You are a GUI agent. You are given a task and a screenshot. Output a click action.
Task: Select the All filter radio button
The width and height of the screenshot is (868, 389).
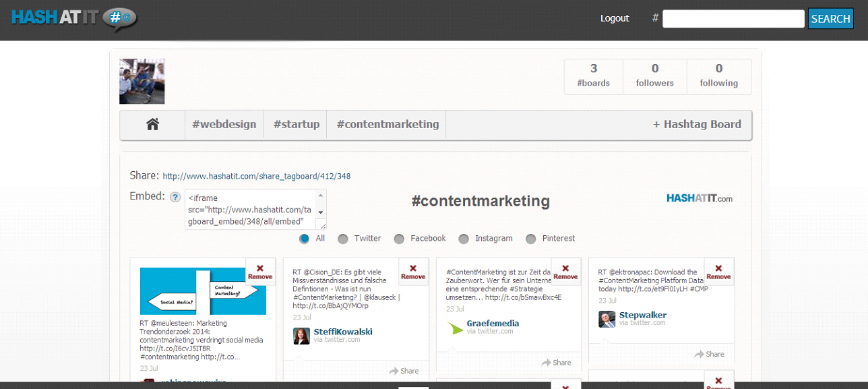click(x=304, y=239)
